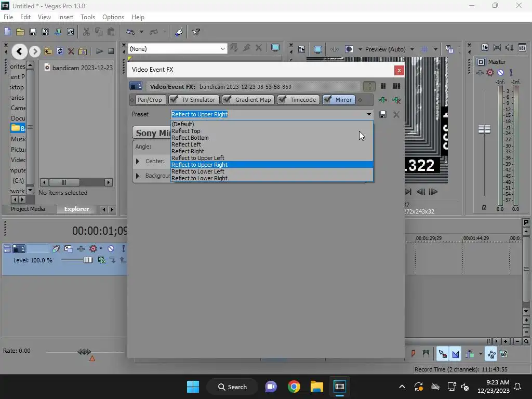Screen dimensions: 532x399
Task: Click the red Delete X in Explorer toolbar
Action: point(71,51)
